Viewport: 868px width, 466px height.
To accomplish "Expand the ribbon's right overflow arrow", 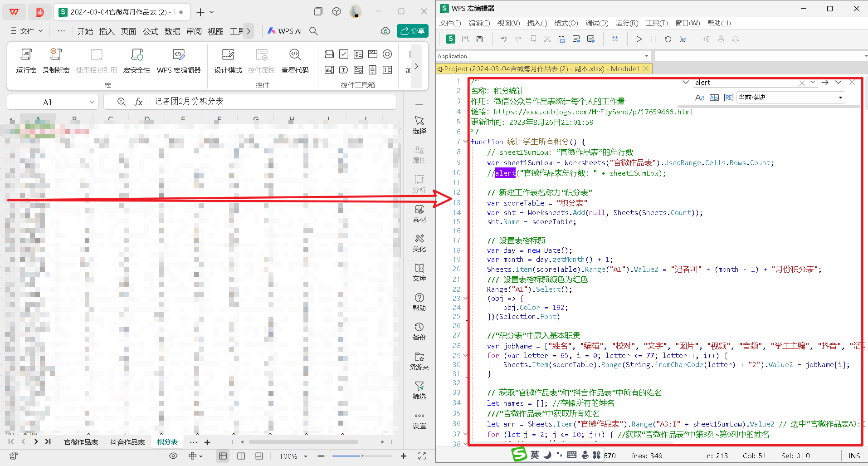I will [x=416, y=66].
